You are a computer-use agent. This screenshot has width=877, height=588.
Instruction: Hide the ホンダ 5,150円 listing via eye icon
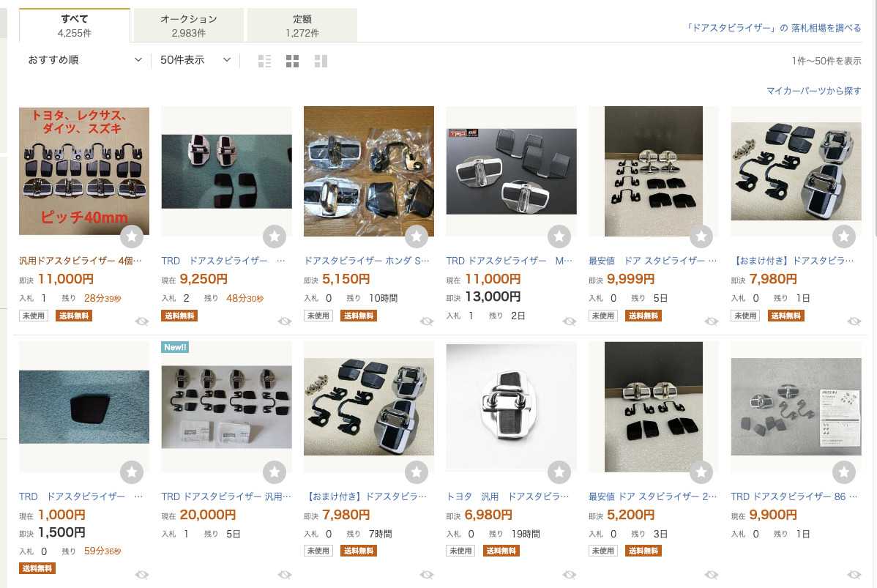[427, 321]
